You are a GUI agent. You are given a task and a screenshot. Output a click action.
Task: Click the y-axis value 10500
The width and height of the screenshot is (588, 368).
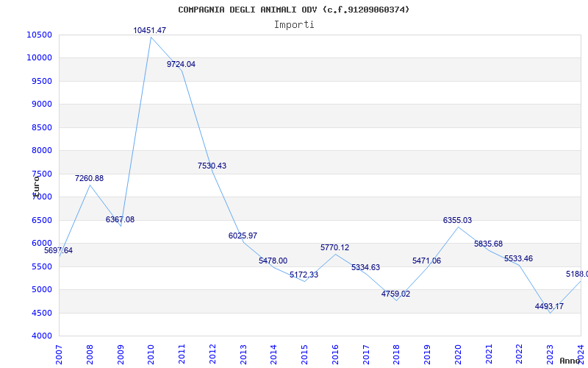pos(39,35)
